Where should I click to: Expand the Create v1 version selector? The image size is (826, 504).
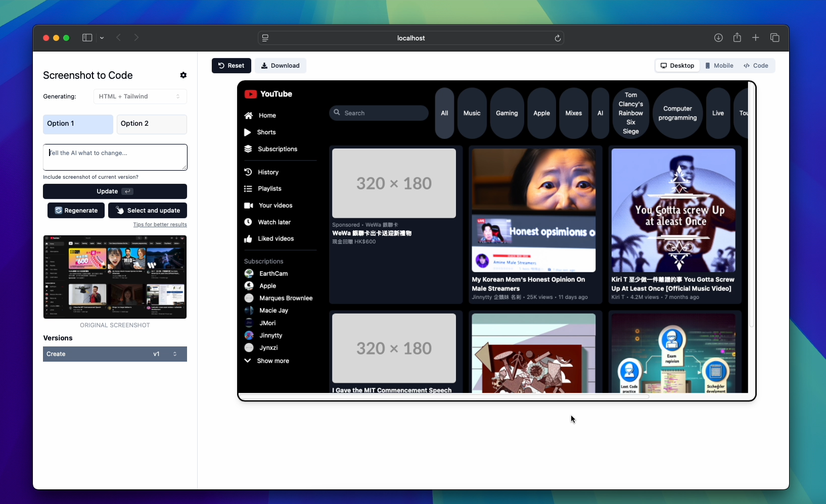pos(115,354)
